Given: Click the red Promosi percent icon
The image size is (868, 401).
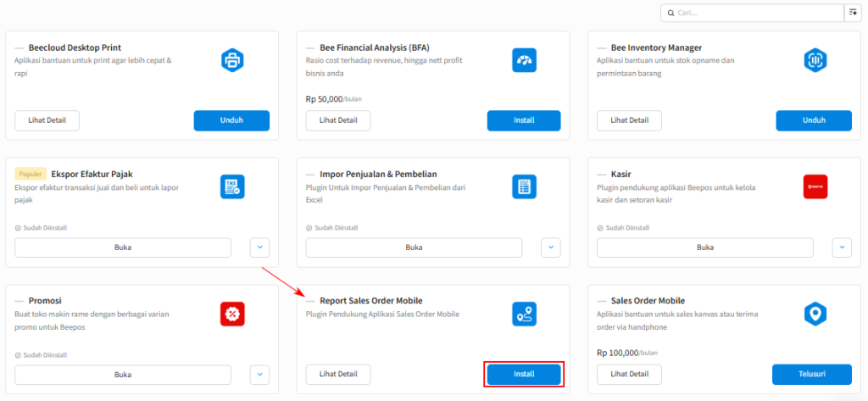Looking at the screenshot, I should [232, 314].
